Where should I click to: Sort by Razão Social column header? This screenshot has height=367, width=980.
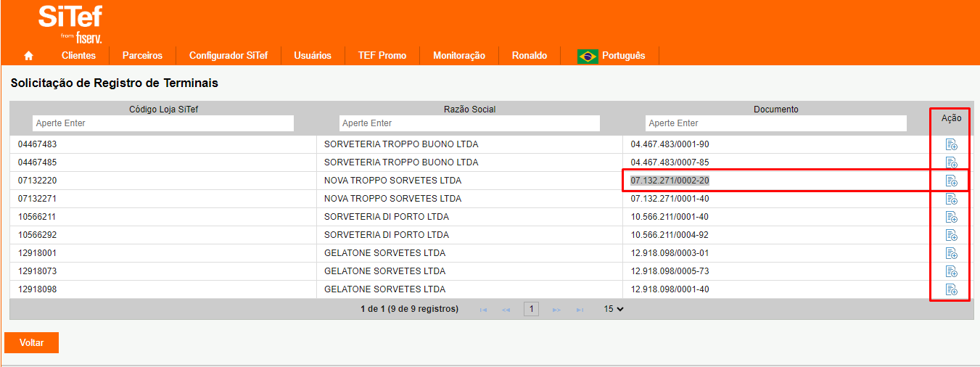tap(469, 110)
